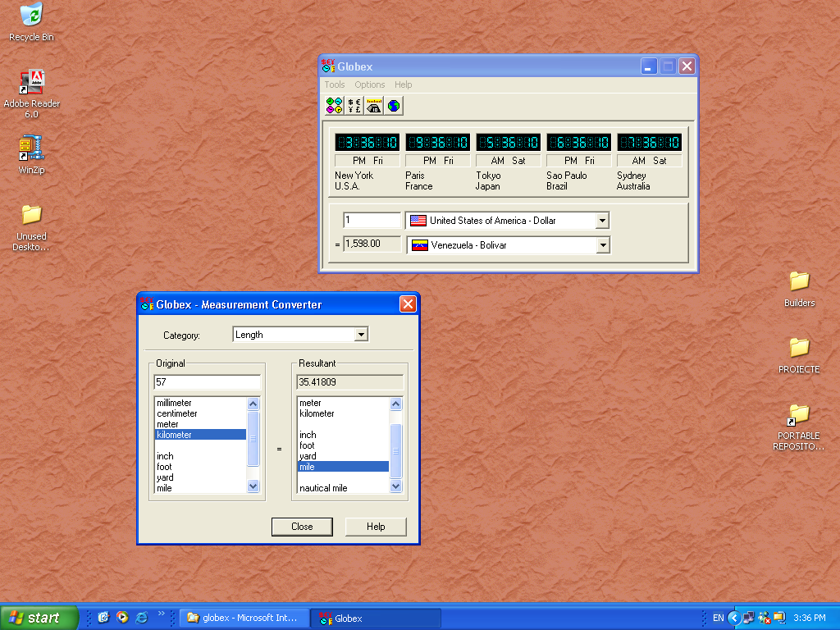This screenshot has height=630, width=840.
Task: Expand the Category Length dropdown
Action: pyautogui.click(x=361, y=335)
